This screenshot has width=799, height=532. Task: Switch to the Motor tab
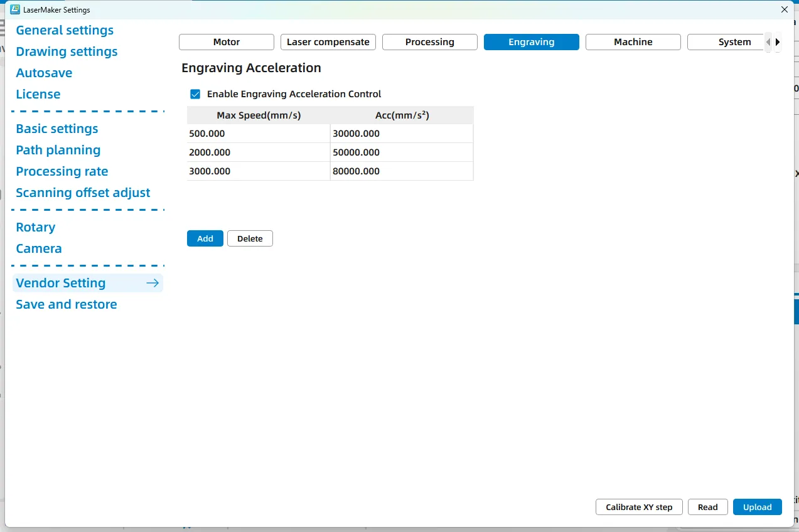[227, 42]
